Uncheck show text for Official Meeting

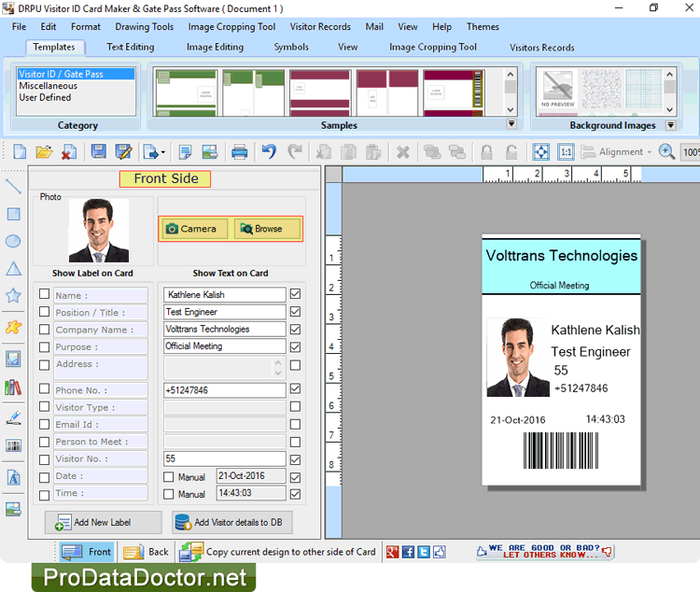(295, 346)
